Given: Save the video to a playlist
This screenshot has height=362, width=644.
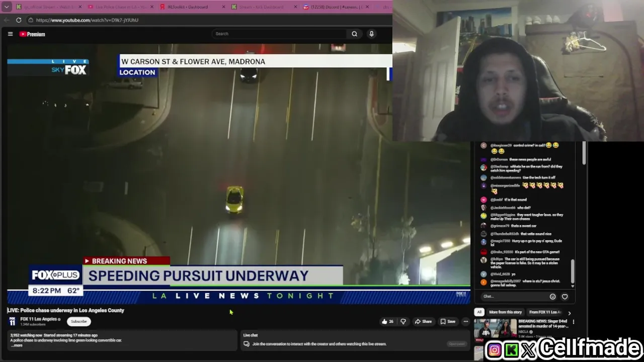Looking at the screenshot, I should 448,321.
